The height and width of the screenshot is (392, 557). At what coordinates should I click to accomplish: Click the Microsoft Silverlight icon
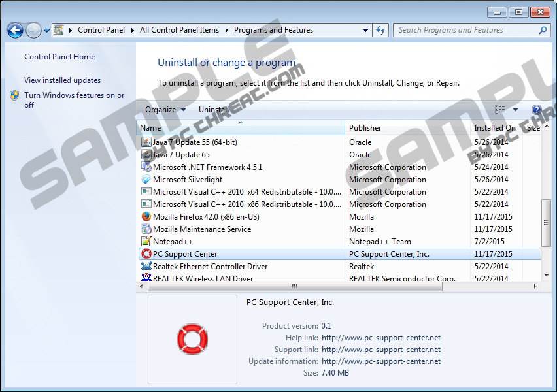(x=146, y=180)
